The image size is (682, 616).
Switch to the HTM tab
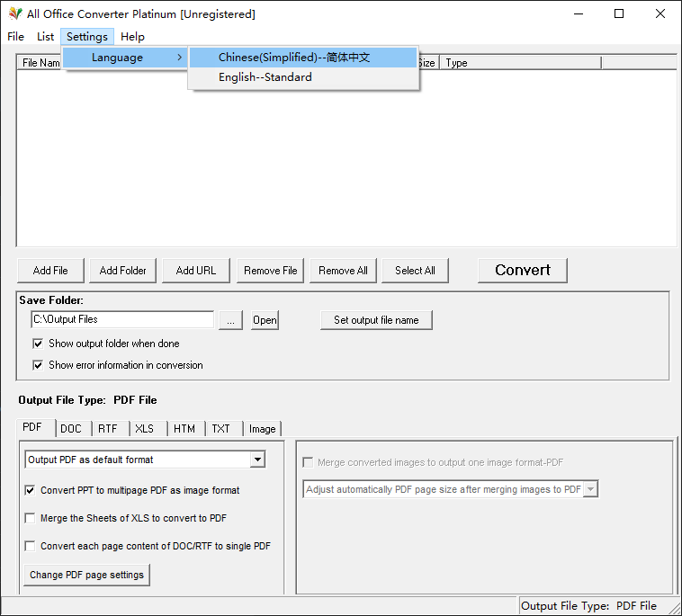186,429
